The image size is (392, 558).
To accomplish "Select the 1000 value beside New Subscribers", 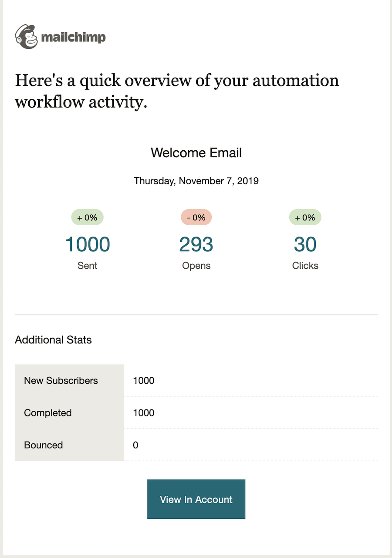I will pyautogui.click(x=143, y=380).
